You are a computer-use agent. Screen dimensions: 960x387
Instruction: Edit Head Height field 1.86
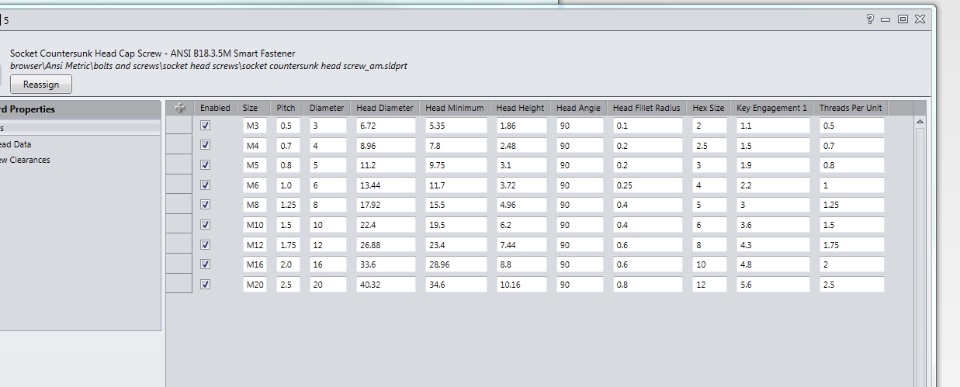(522, 126)
